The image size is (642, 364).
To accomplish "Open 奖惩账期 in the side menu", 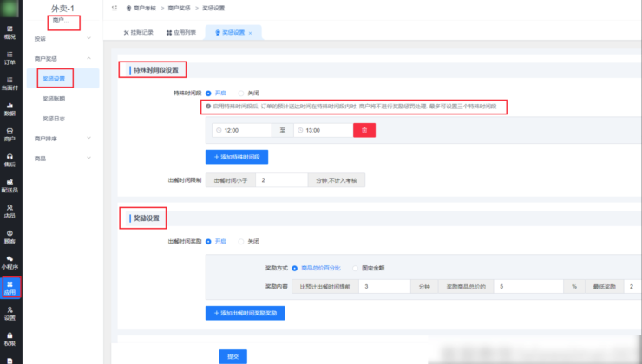I will [63, 99].
